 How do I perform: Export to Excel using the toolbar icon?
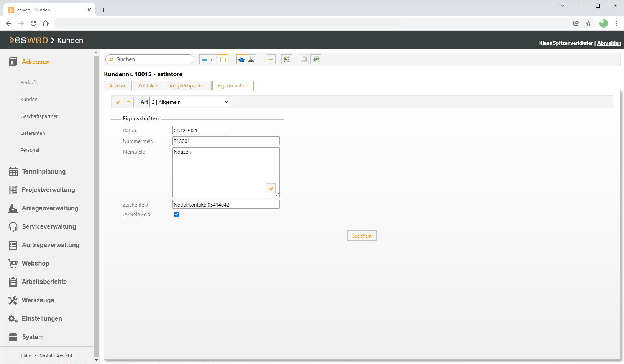tap(316, 59)
